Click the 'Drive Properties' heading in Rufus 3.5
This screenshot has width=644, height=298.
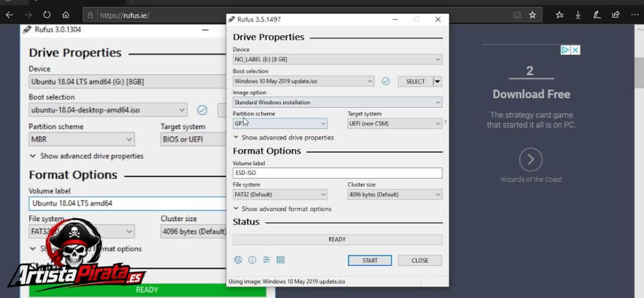click(x=268, y=37)
